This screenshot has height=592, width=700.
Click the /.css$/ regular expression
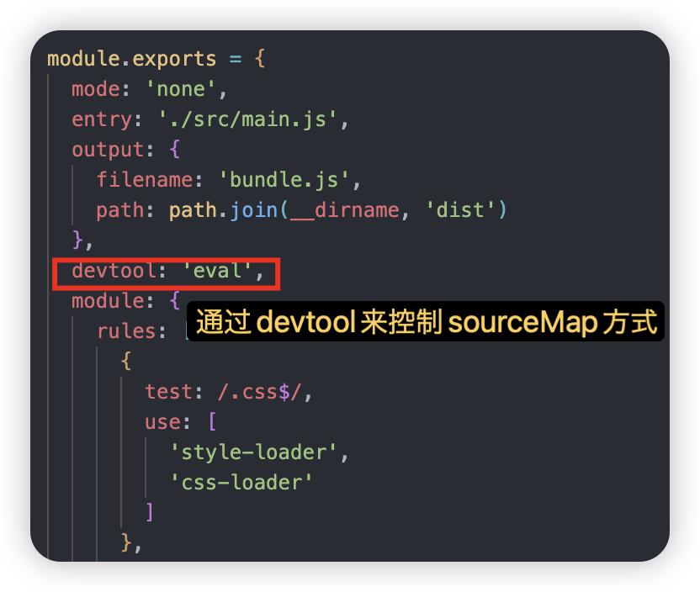[259, 392]
